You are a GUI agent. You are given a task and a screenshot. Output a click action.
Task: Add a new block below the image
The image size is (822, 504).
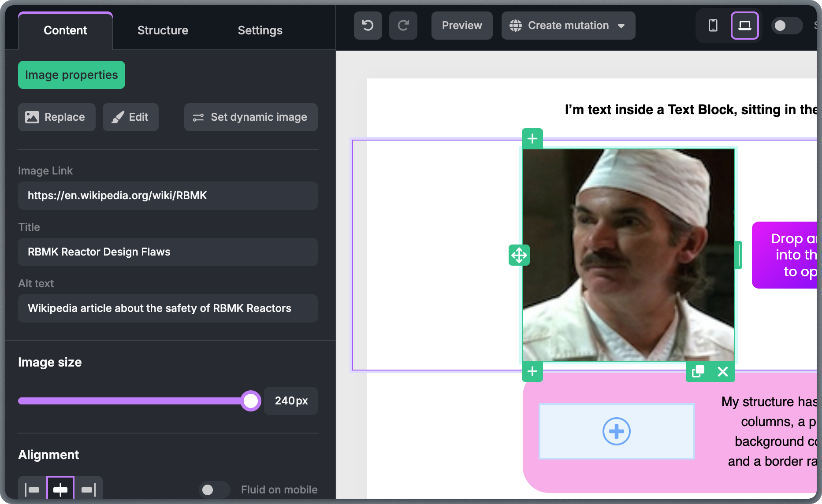(532, 372)
